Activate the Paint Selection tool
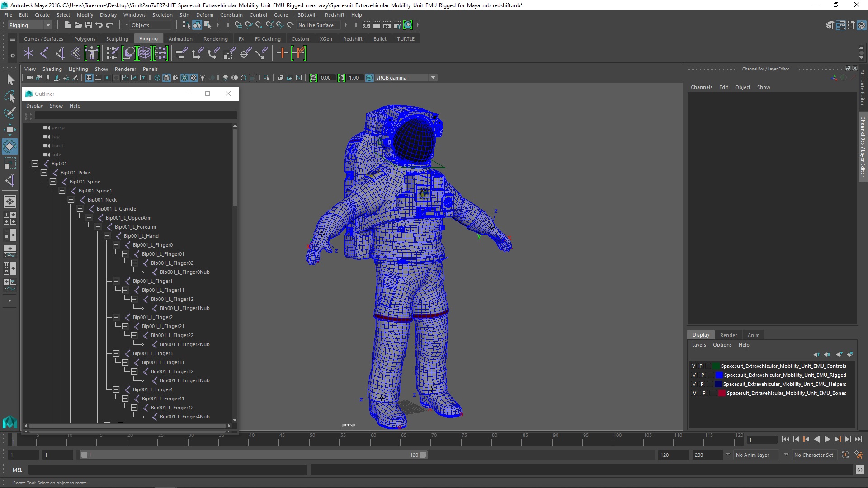868x488 pixels. pos(9,113)
